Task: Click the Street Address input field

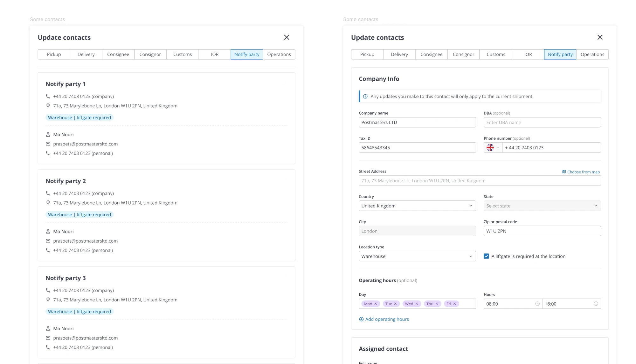Action: (480, 180)
